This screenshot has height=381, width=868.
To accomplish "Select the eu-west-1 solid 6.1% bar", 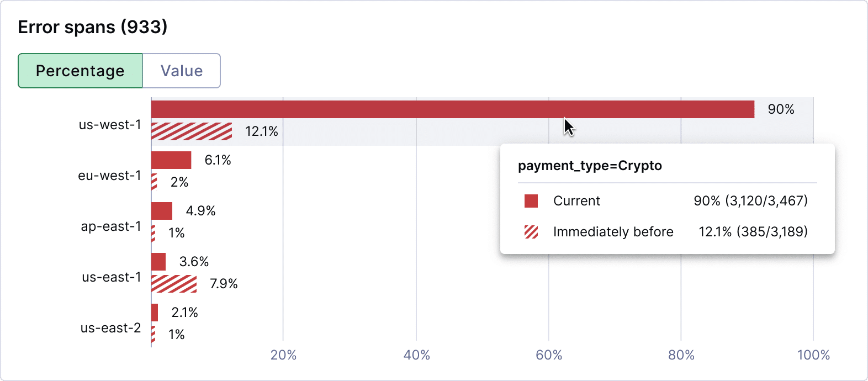I will point(171,160).
